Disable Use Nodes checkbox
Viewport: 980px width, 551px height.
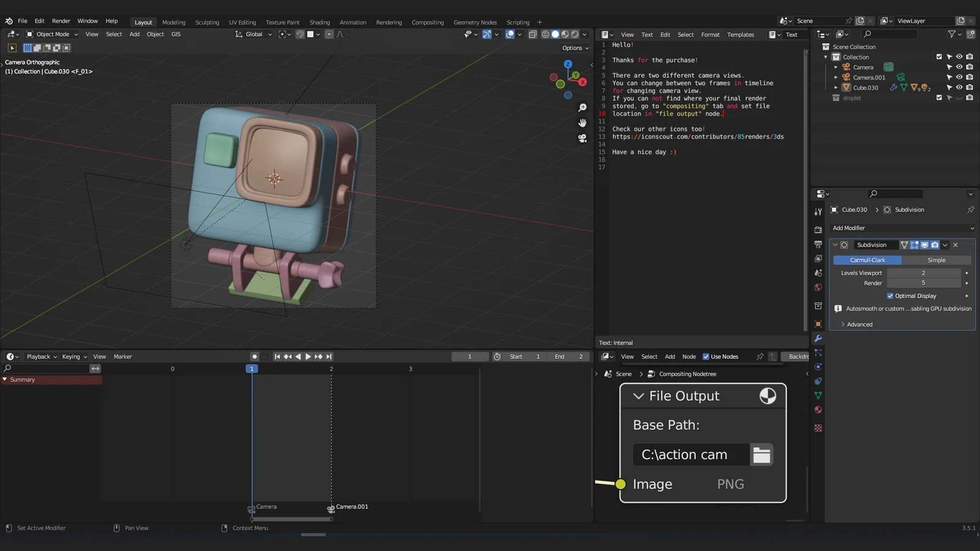(x=706, y=356)
